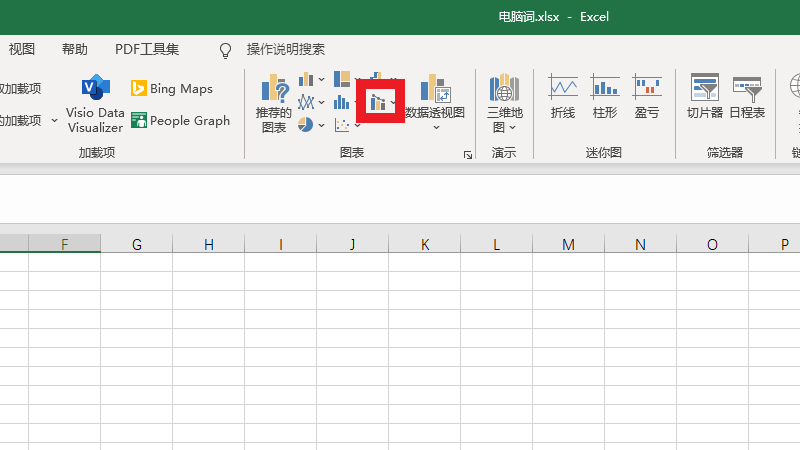Add a 切片器 slicer filter

704,97
